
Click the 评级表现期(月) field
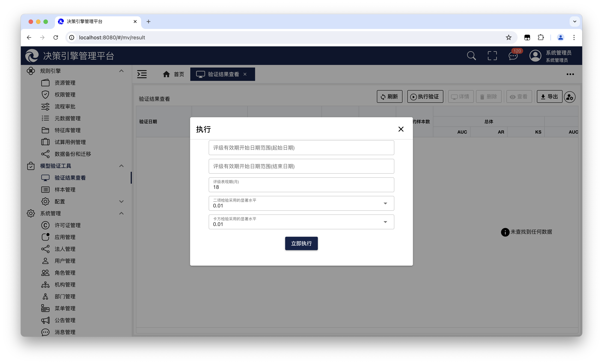click(301, 185)
